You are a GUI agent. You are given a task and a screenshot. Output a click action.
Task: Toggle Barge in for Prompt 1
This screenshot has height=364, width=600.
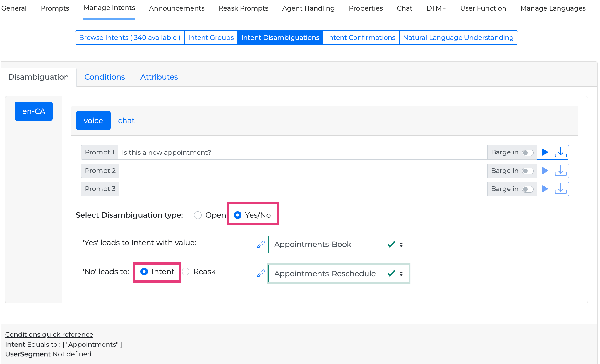tap(528, 153)
